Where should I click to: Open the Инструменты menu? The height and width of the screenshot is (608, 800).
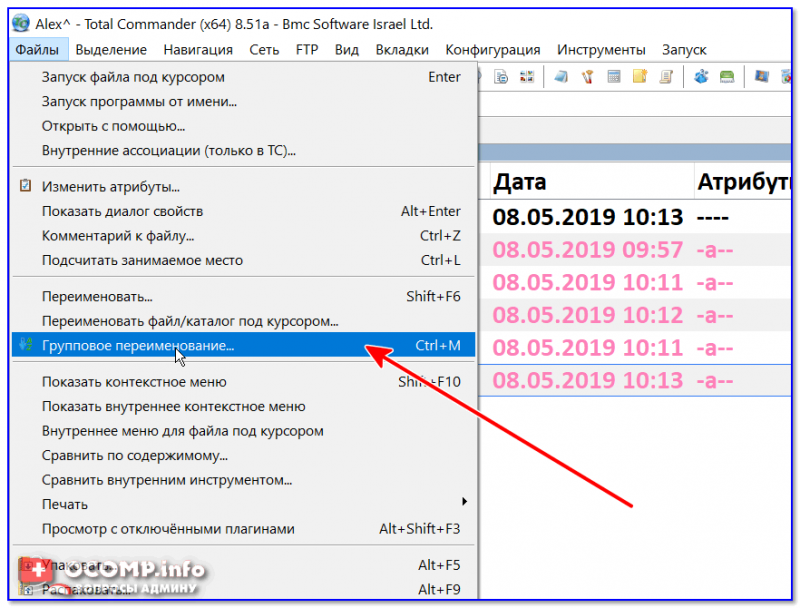pyautogui.click(x=601, y=50)
